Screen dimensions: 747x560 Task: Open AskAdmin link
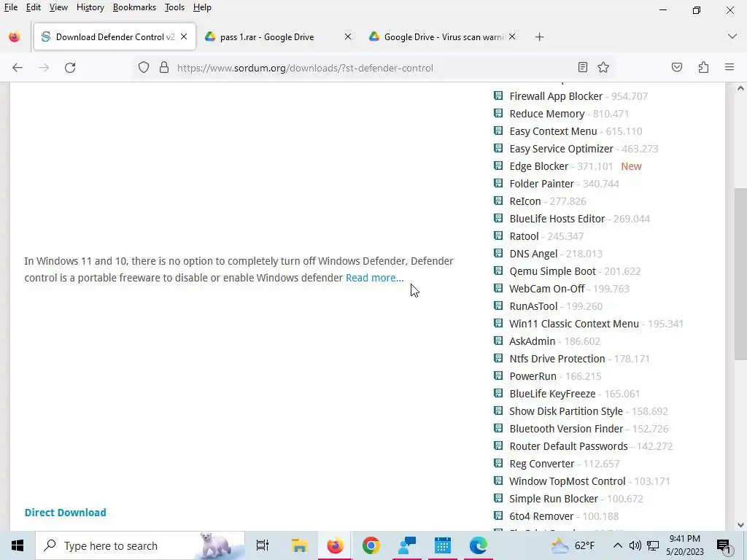pos(532,341)
